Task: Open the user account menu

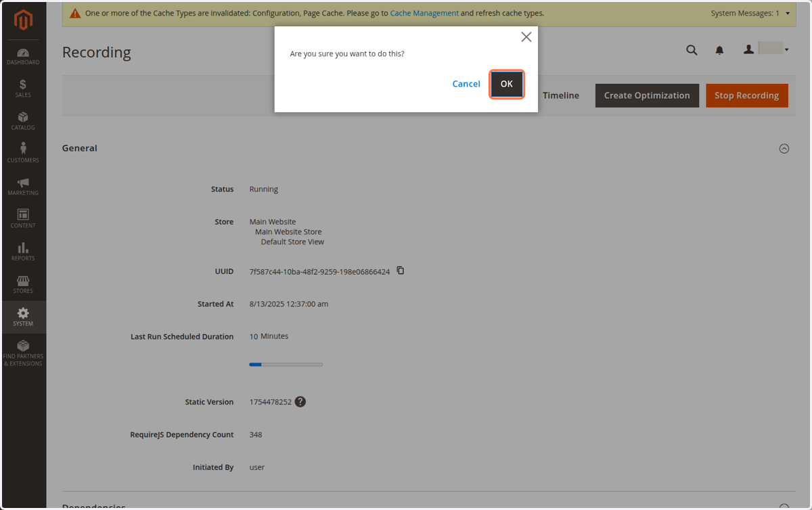Action: 767,49
